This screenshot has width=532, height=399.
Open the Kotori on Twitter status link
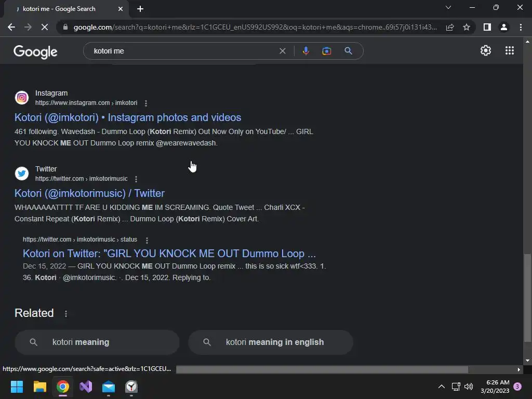point(169,254)
